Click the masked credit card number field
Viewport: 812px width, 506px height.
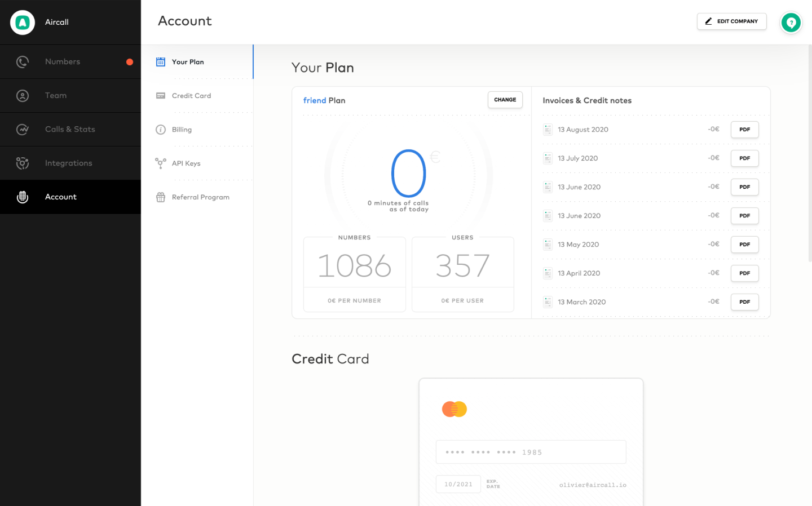pyautogui.click(x=531, y=451)
